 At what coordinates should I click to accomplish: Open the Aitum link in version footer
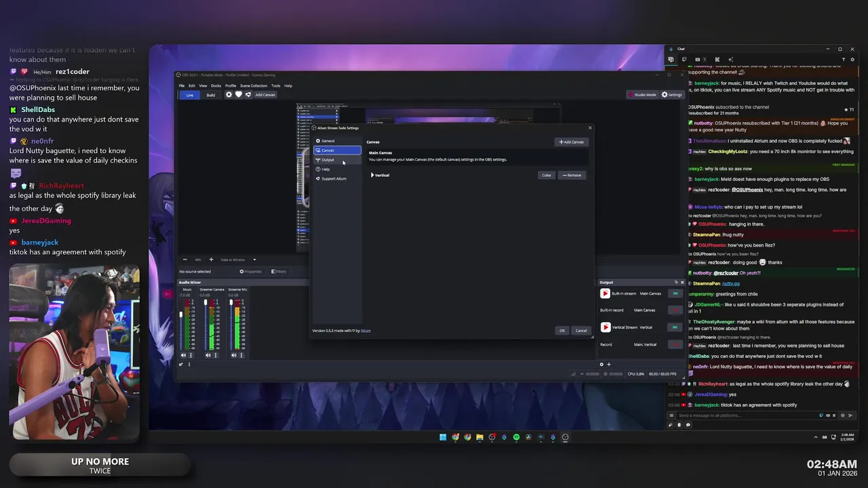point(366,331)
